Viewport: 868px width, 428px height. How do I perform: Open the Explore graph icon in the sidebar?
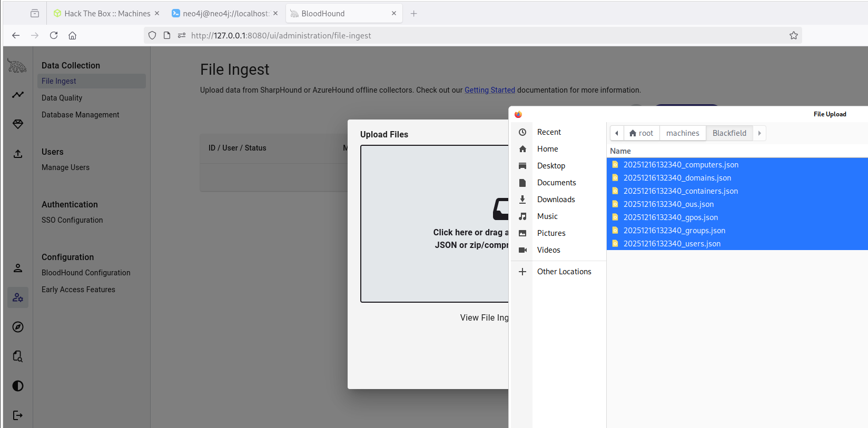18,95
